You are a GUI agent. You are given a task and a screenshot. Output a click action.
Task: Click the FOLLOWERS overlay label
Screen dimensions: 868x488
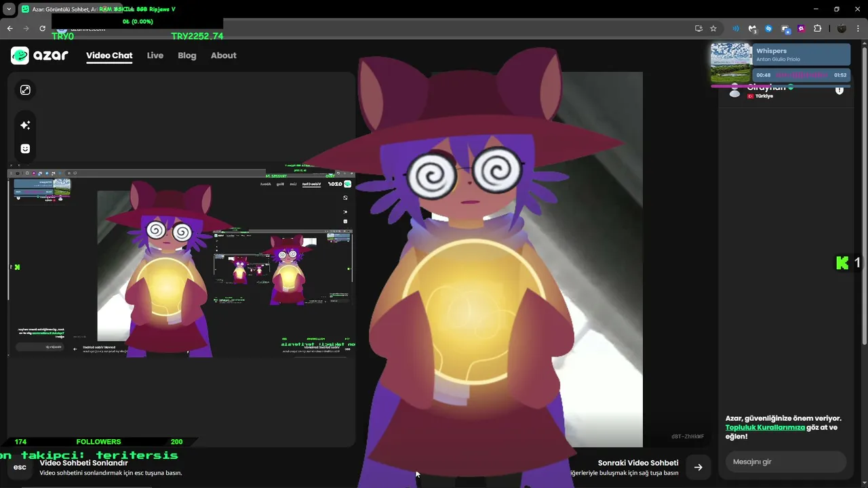tap(98, 442)
